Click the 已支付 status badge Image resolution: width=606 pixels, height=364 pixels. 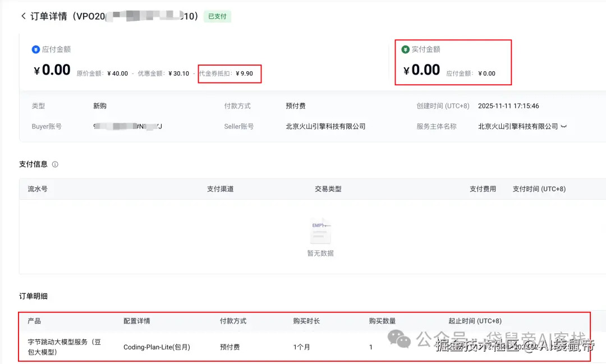click(x=217, y=16)
